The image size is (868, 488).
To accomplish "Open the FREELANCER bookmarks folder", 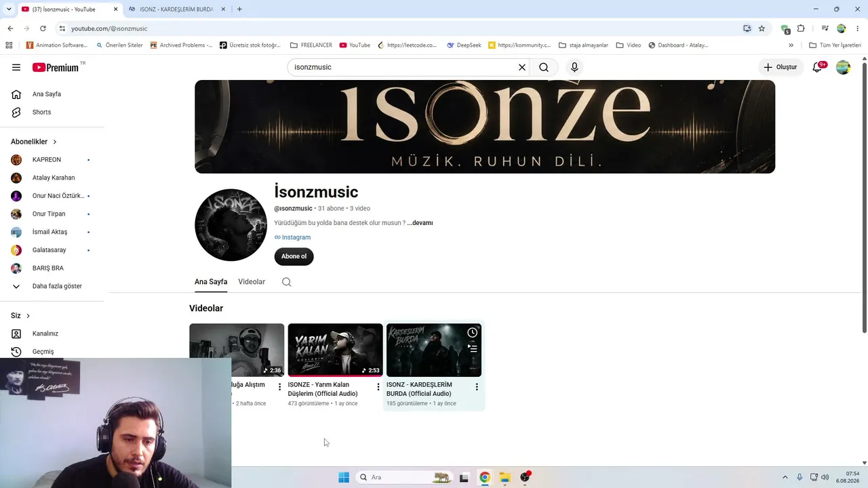I will pos(311,45).
